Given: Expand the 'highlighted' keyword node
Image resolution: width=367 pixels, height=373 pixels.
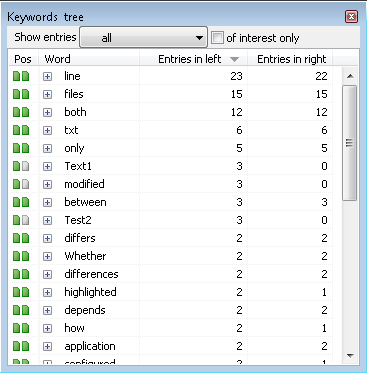Looking at the screenshot, I should coord(48,292).
